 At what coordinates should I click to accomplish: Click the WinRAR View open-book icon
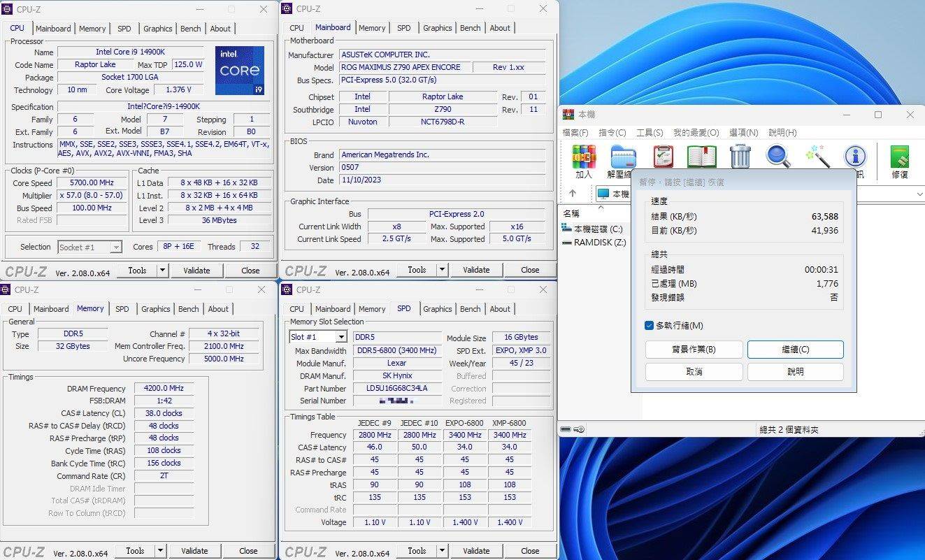point(702,157)
